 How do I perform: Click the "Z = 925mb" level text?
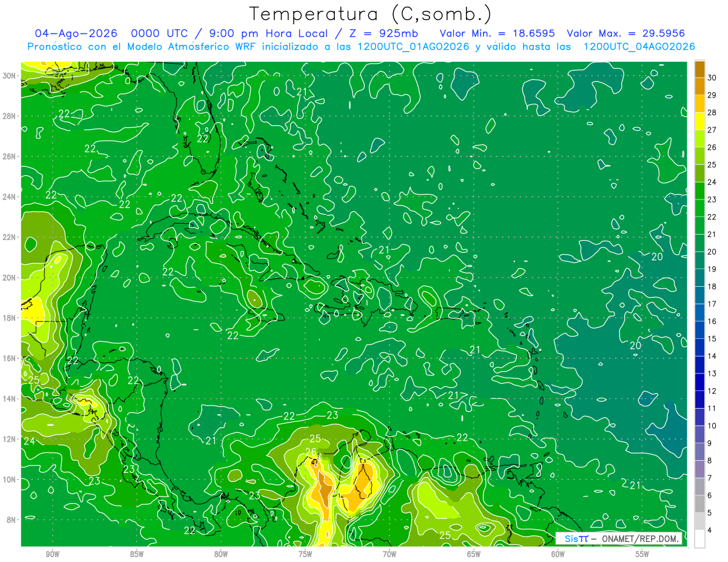(384, 33)
